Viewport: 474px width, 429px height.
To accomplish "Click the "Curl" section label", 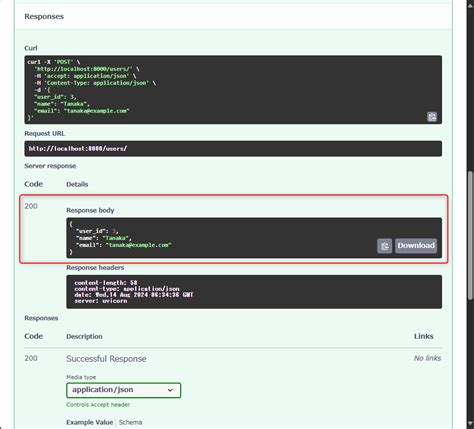I will click(x=31, y=48).
